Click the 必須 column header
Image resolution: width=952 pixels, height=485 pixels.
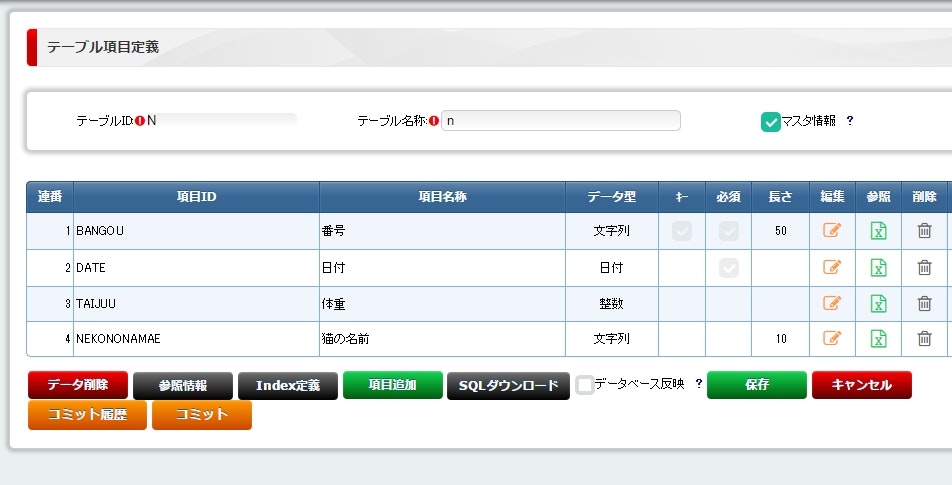[x=729, y=197]
